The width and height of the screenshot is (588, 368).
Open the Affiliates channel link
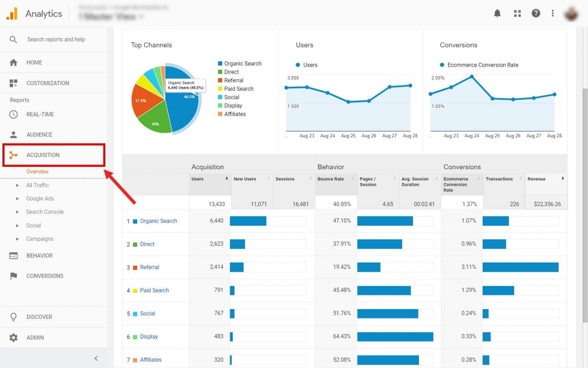[151, 360]
